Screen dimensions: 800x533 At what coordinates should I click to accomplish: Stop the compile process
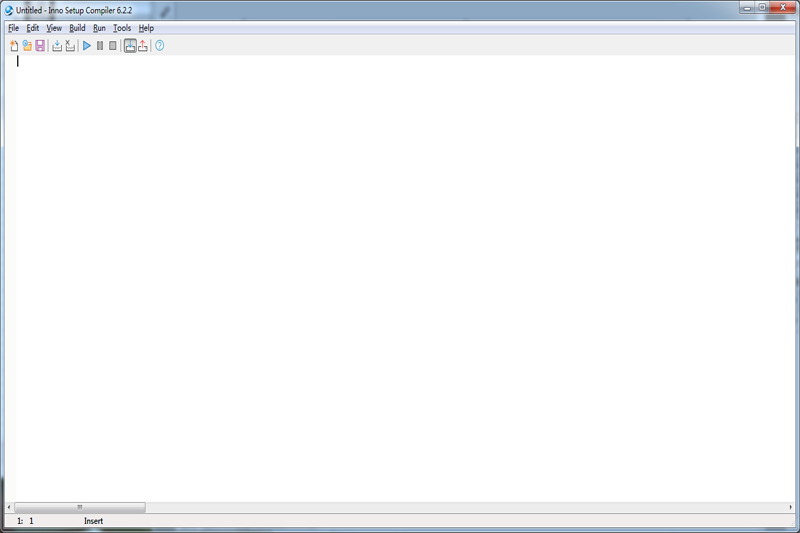point(70,46)
